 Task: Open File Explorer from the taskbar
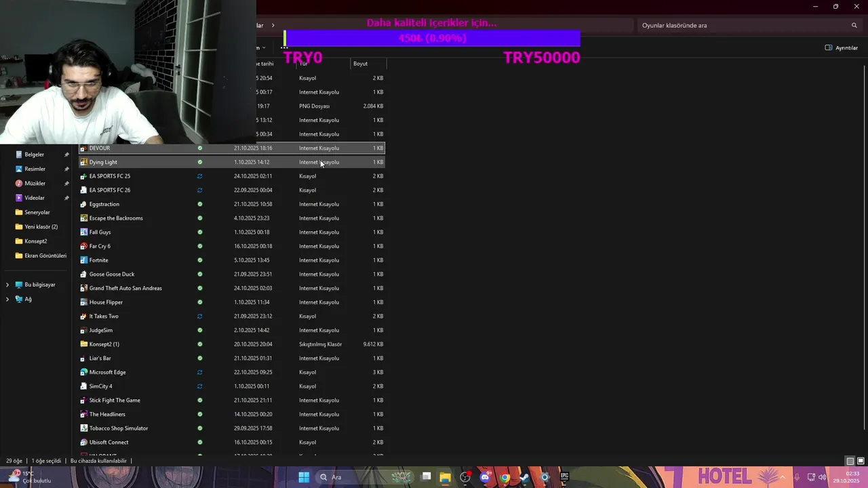445,477
